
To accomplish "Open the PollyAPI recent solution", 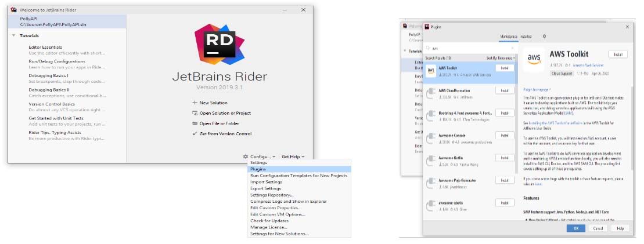I will 67,22.
